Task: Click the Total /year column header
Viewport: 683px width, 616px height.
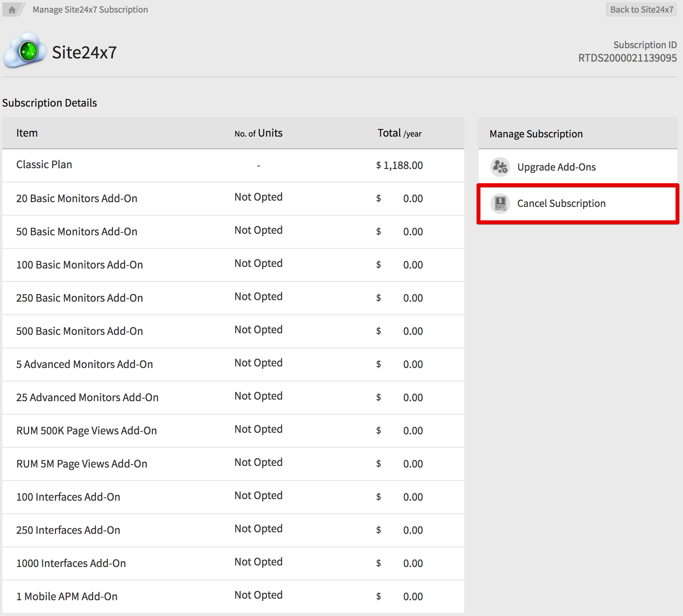Action: (399, 133)
